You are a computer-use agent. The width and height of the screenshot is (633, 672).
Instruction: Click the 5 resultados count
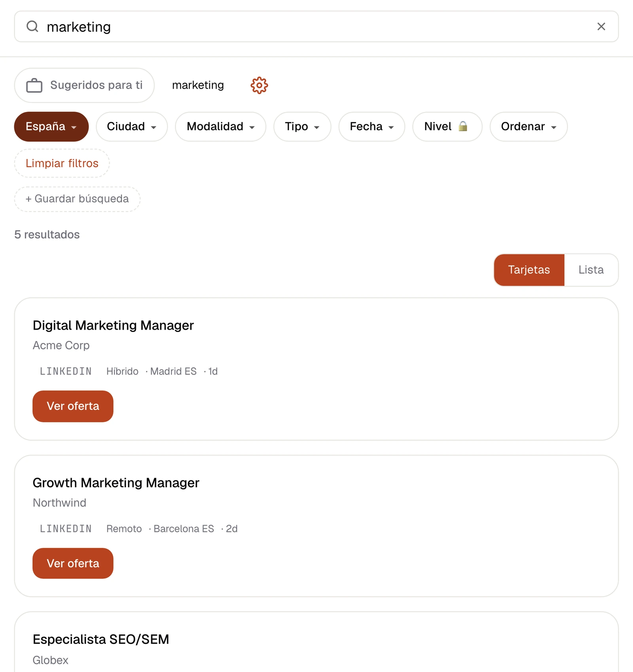pos(47,235)
